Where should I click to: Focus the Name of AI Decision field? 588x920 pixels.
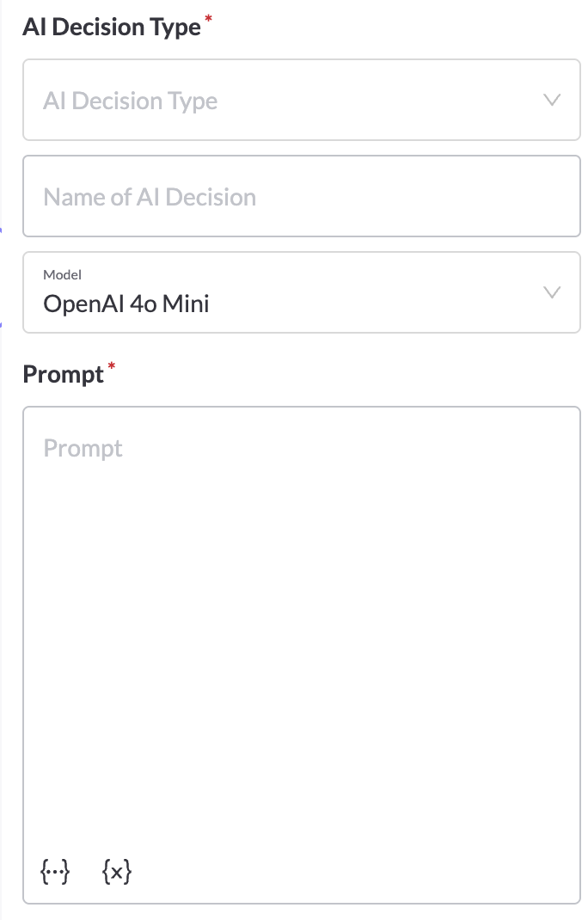point(302,196)
